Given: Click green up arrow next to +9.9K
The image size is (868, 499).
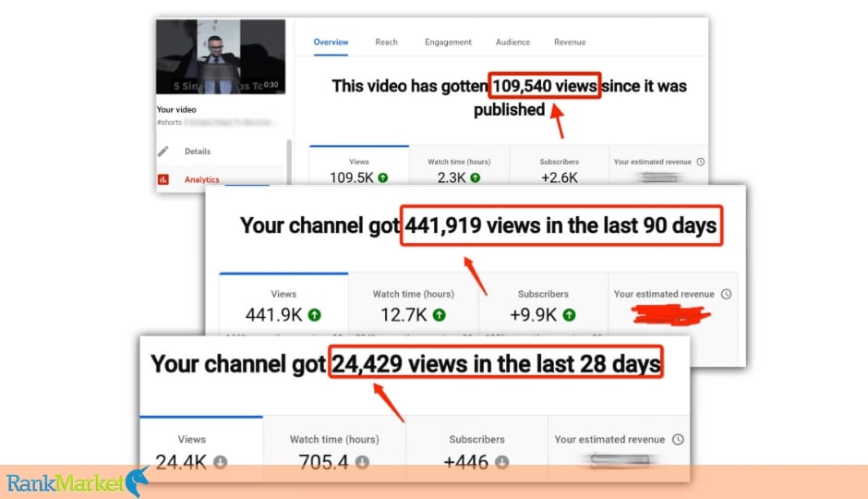Looking at the screenshot, I should 569,315.
